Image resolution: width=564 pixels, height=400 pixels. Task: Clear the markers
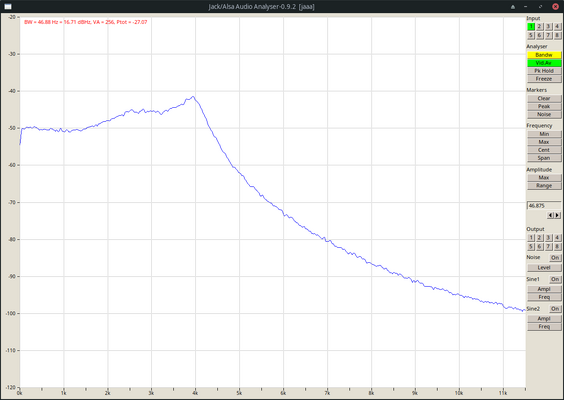pyautogui.click(x=544, y=99)
